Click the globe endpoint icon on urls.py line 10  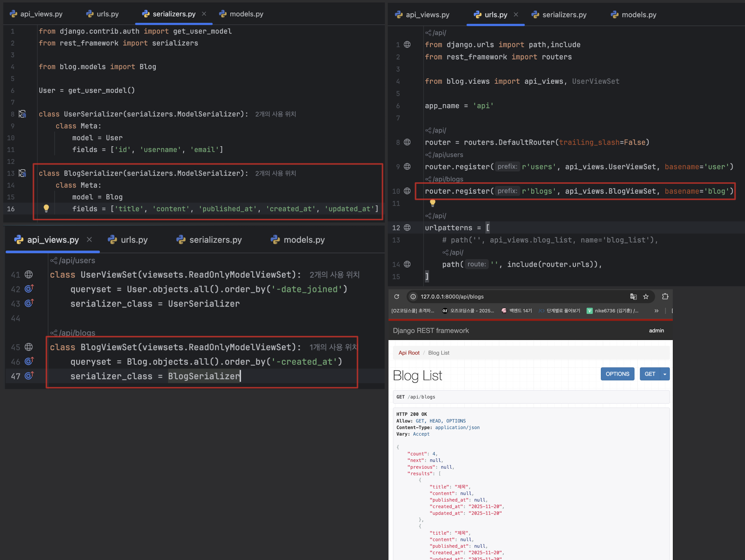407,191
